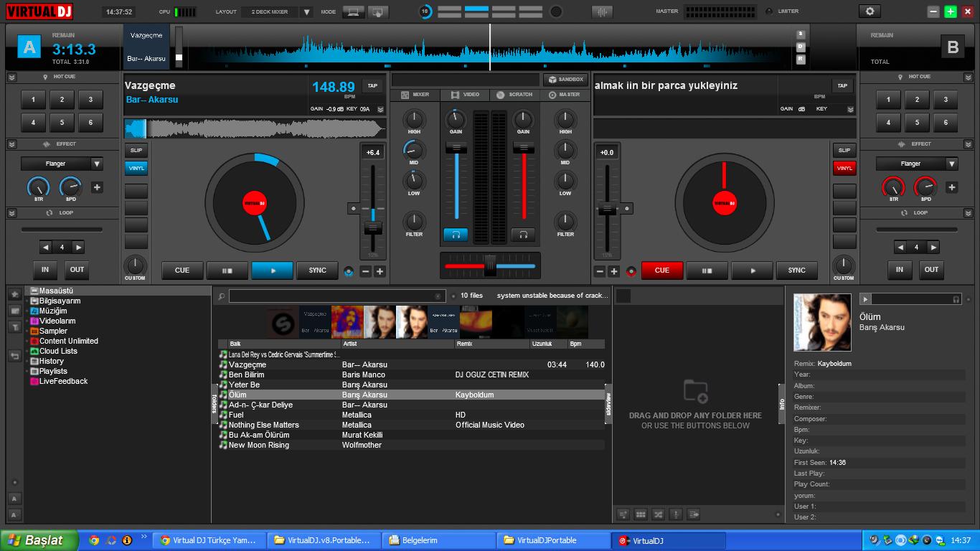Click the back arrow icon in browser sidebar
This screenshot has height=551, width=980.
point(14,355)
